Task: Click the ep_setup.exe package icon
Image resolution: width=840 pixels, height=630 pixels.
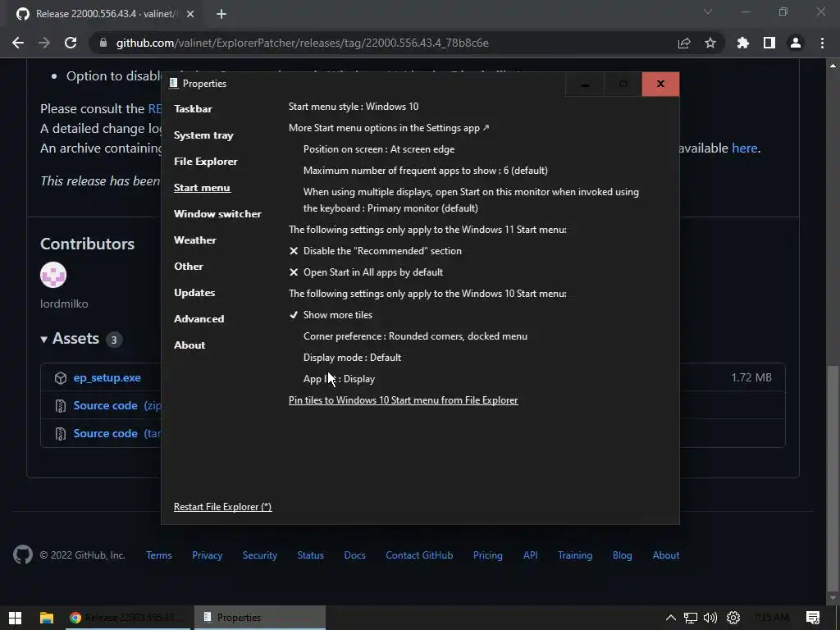Action: pos(61,377)
